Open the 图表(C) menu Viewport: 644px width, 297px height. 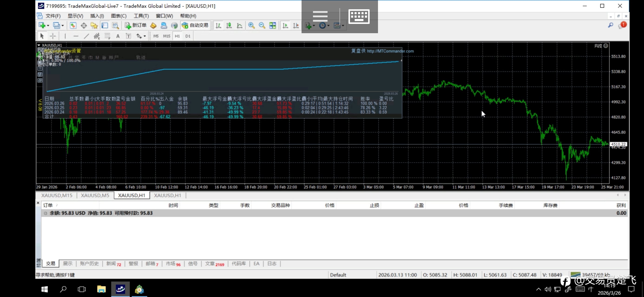click(118, 16)
